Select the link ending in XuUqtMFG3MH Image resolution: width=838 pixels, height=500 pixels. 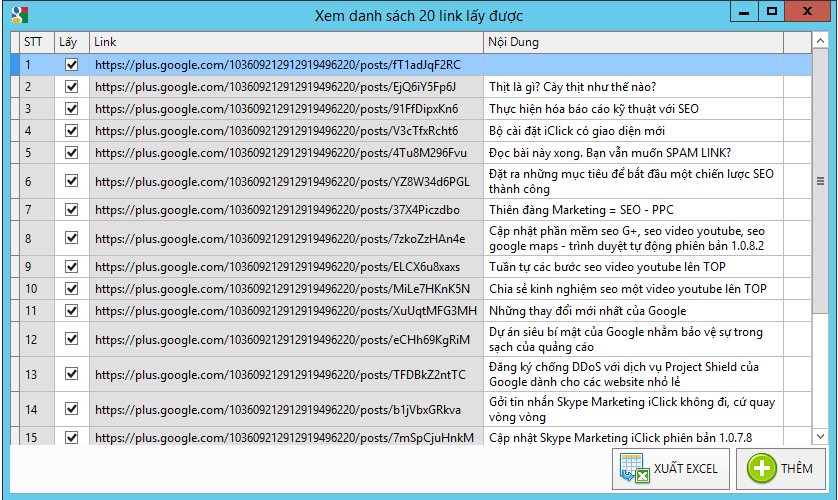[x=286, y=311]
